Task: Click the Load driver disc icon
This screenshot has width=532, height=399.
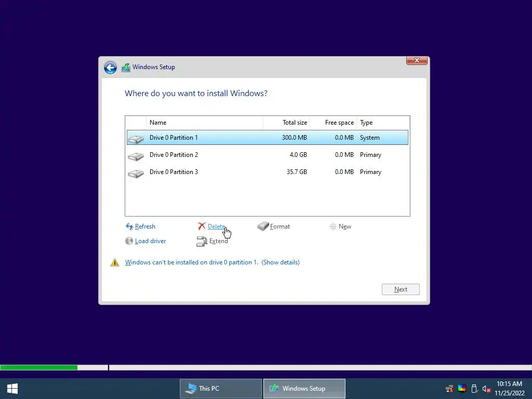Action: coord(129,241)
